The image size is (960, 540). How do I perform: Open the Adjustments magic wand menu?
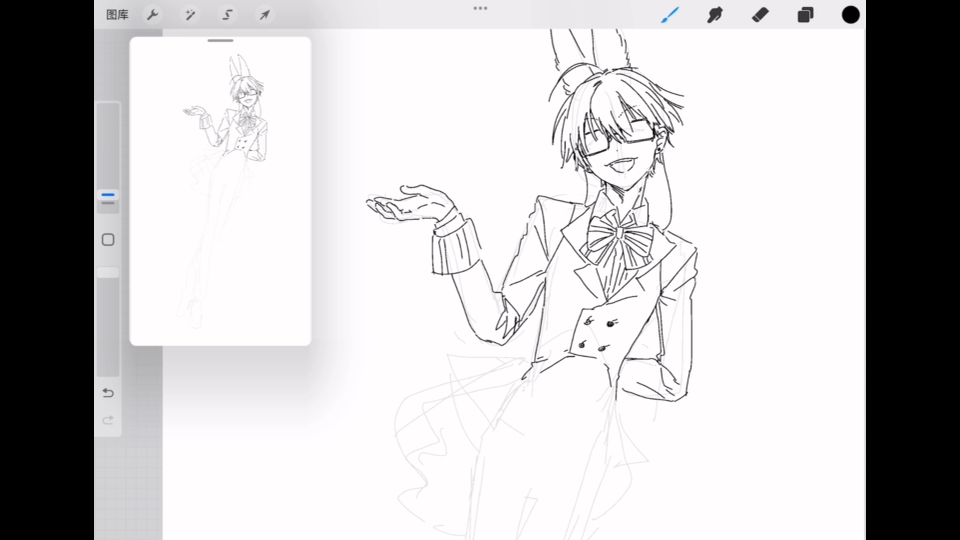(x=190, y=15)
